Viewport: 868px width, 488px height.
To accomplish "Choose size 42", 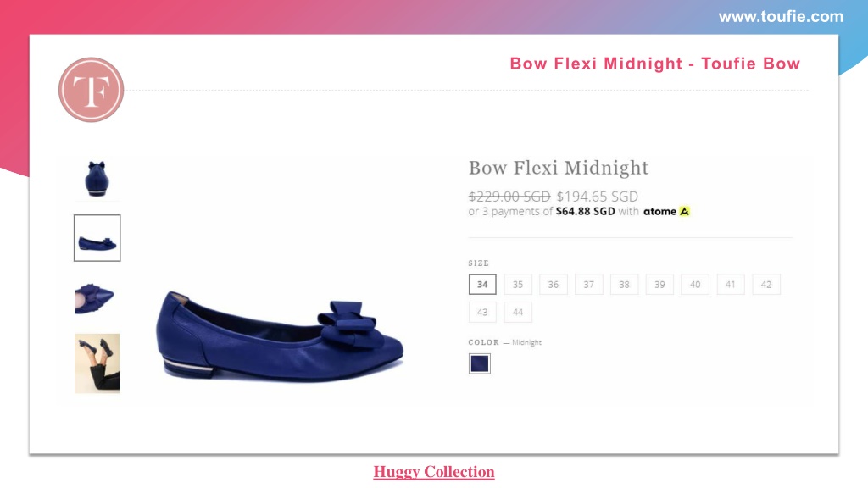I will (766, 285).
